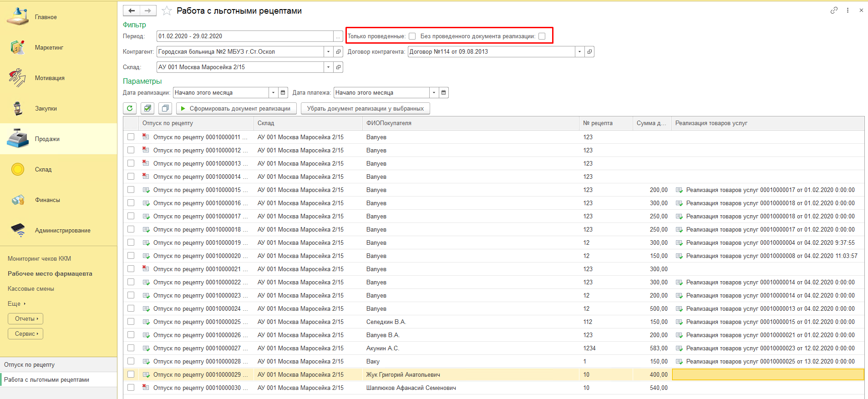Toggle Без проведенного документа реализации checkbox
The image size is (868, 399).
tap(542, 36)
